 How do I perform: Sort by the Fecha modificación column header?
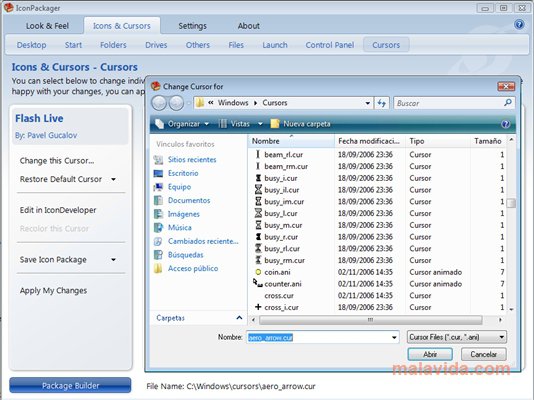(x=370, y=141)
